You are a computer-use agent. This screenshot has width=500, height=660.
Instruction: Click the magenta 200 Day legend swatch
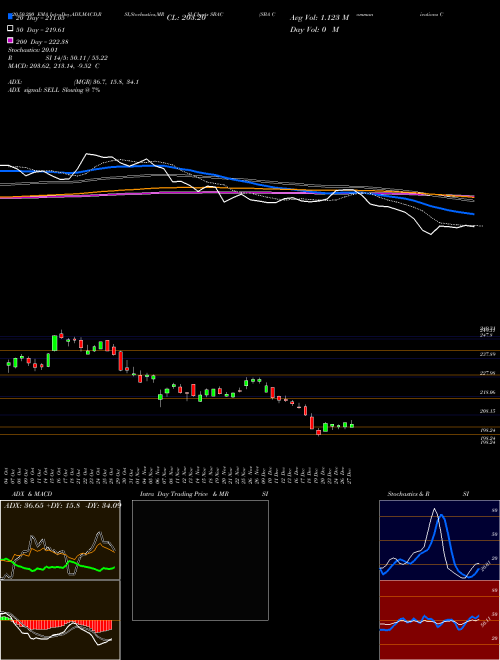pyautogui.click(x=11, y=40)
